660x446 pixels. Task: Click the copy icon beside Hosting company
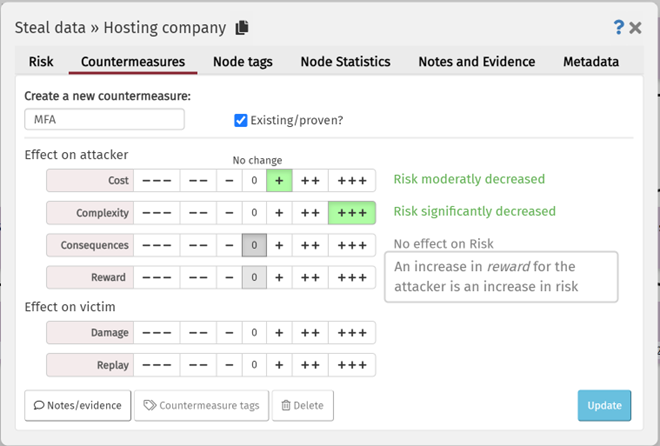click(242, 27)
